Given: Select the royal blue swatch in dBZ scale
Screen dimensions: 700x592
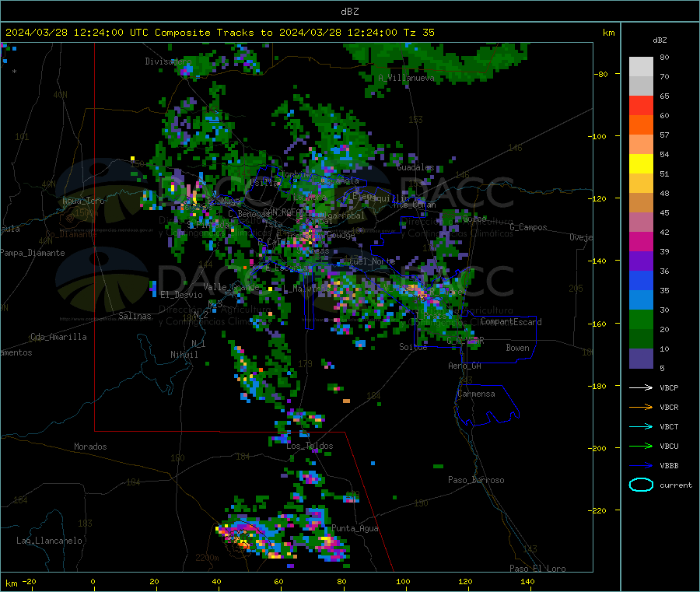Looking at the screenshot, I should 641,280.
